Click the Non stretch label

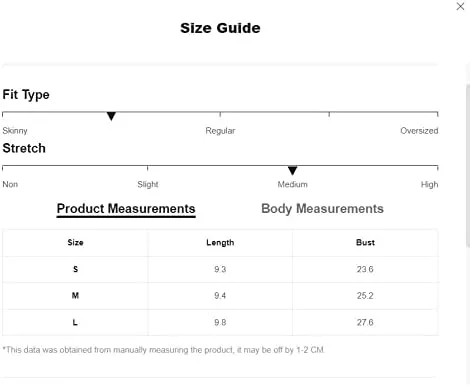(10, 184)
